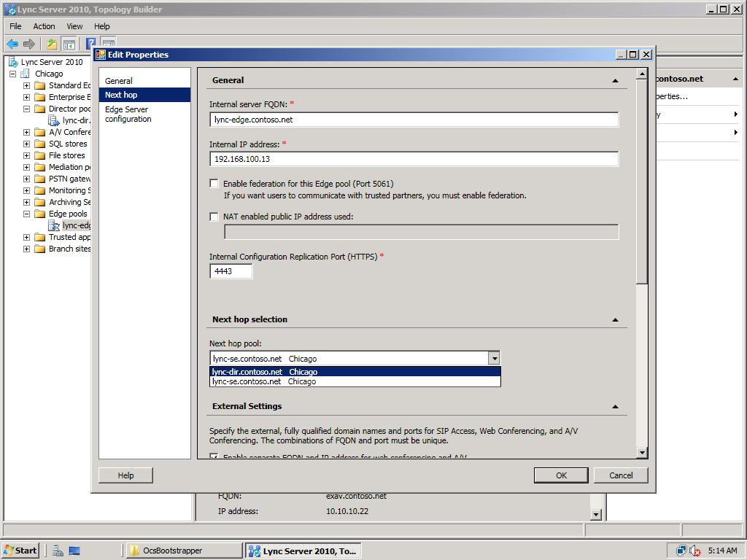Select Monitoring Servers tree item
The width and height of the screenshot is (747, 560).
tap(69, 190)
